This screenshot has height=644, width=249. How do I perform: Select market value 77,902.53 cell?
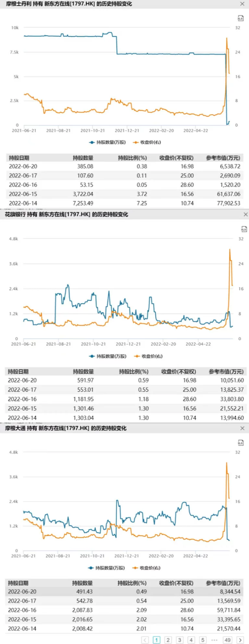pyautogui.click(x=229, y=203)
